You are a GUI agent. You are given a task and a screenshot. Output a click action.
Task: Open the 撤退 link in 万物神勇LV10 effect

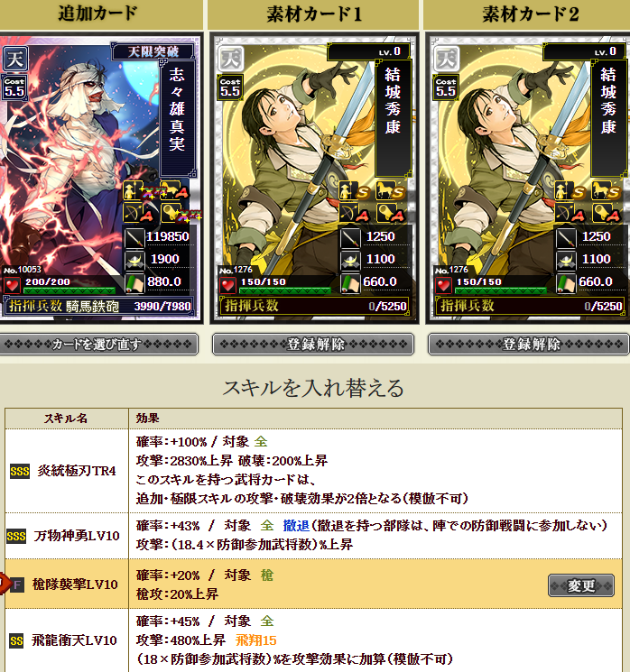pyautogui.click(x=296, y=526)
